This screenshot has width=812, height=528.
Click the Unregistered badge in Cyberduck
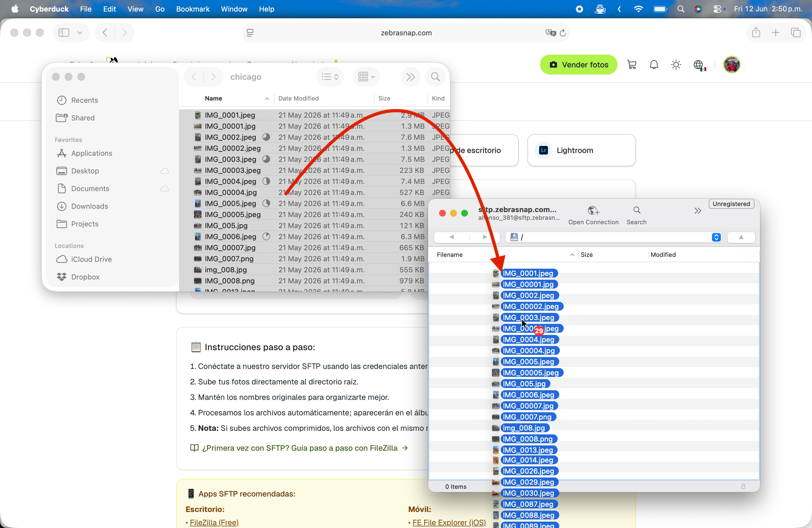coord(731,204)
